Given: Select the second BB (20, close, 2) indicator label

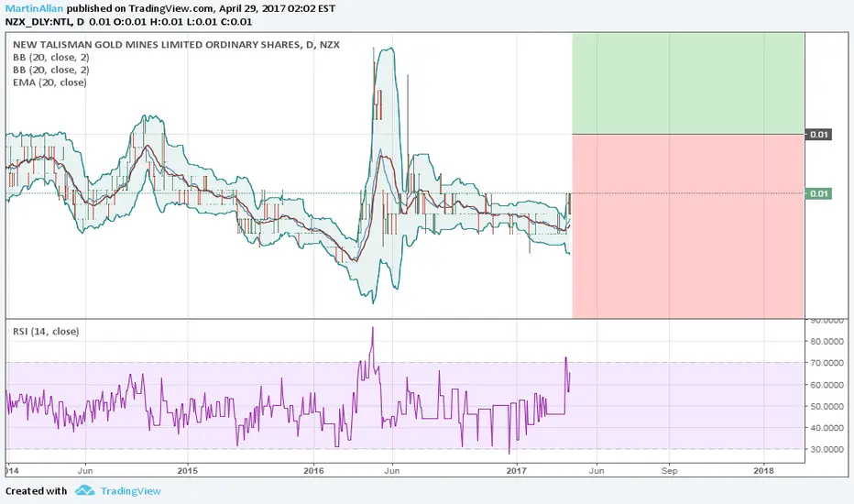Looking at the screenshot, I should (x=50, y=70).
